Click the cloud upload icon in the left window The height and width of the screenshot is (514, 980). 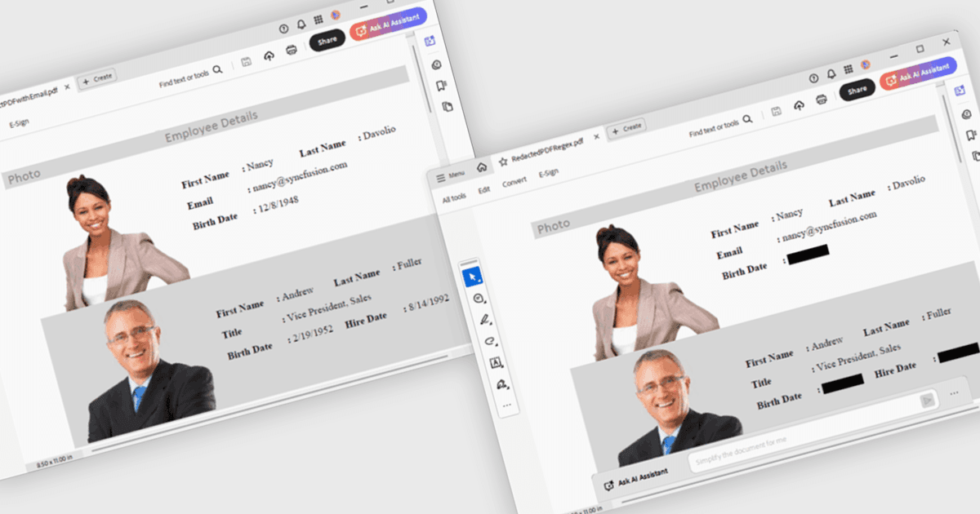[x=269, y=55]
